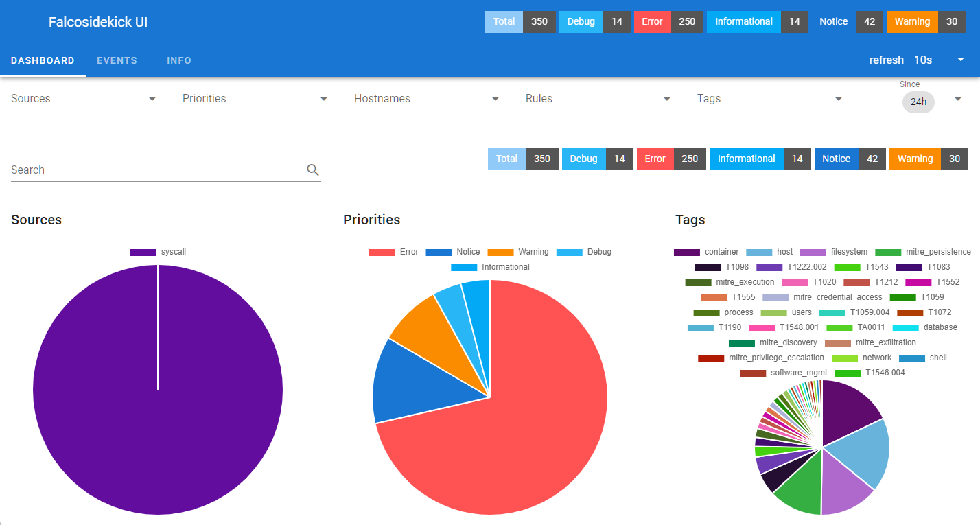Click the header Warning 30 badge
This screenshot has width=980, height=525.
coord(926,21)
